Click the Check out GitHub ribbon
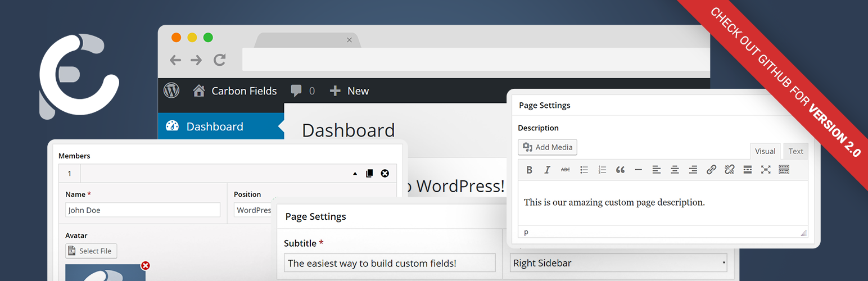This screenshot has height=281, width=868. pos(786,82)
